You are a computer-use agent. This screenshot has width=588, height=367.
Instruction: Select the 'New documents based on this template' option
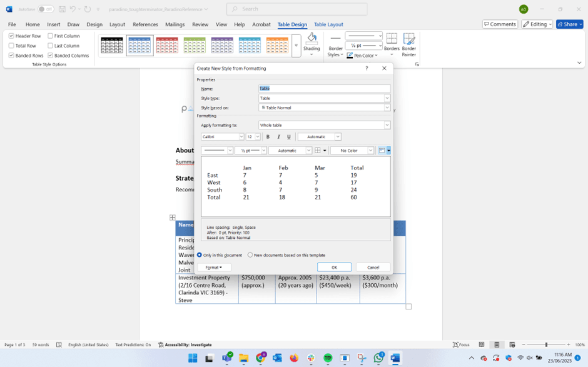tap(249, 255)
